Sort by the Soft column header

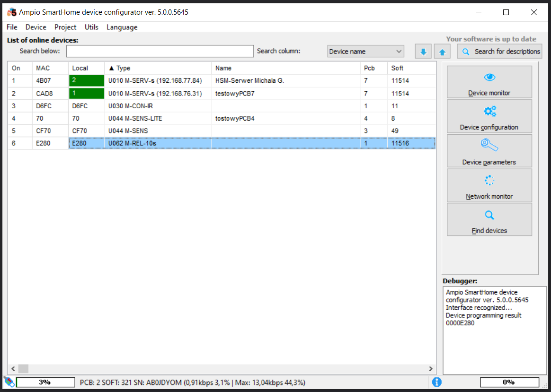point(411,68)
